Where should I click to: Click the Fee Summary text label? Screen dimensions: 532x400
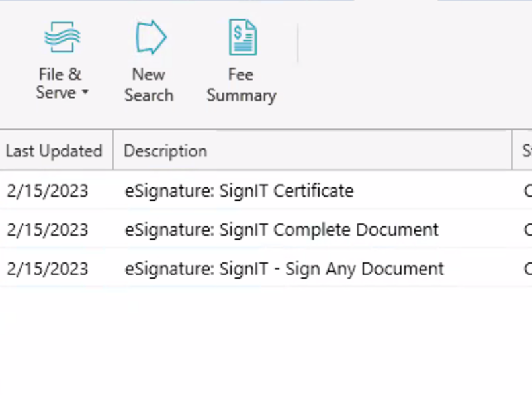coord(241,85)
